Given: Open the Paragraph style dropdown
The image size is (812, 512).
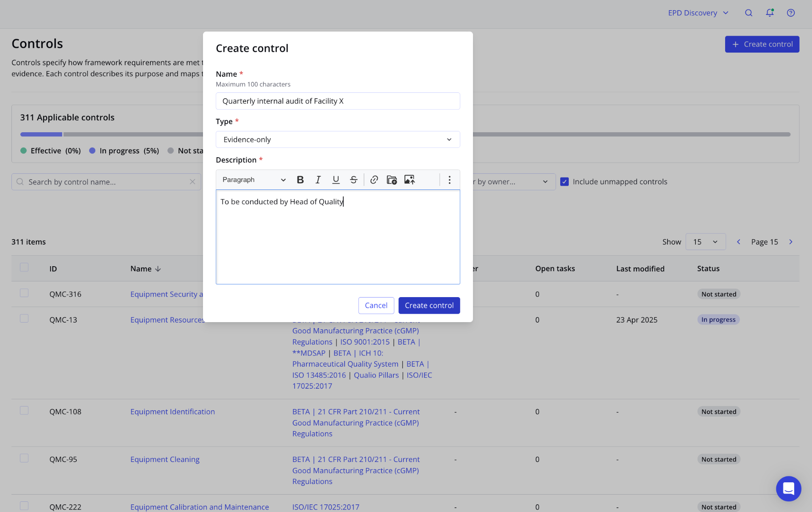Looking at the screenshot, I should pyautogui.click(x=253, y=180).
